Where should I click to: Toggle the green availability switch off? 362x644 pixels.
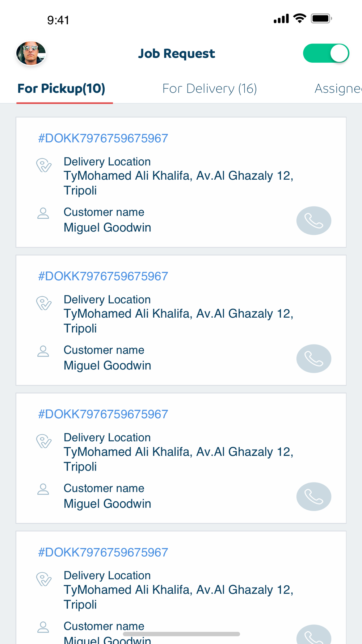pos(326,53)
